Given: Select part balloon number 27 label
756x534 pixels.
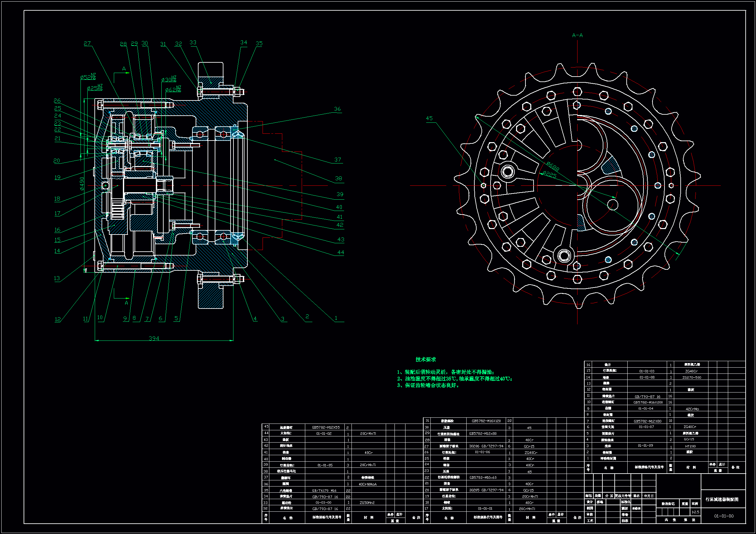Looking at the screenshot, I should pyautogui.click(x=87, y=43).
